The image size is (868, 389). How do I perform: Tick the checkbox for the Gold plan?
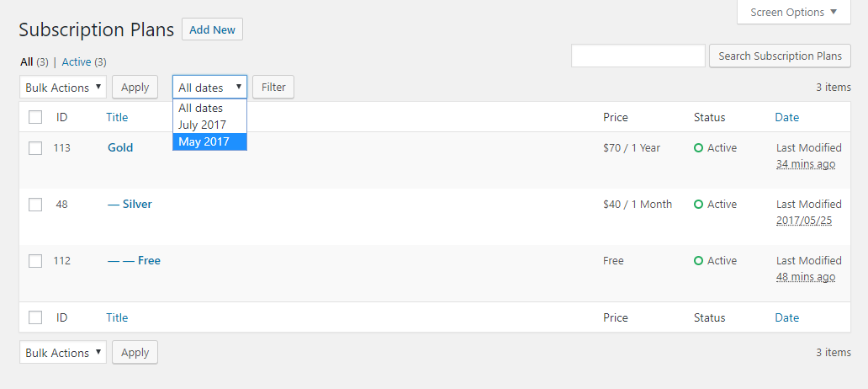pos(35,148)
